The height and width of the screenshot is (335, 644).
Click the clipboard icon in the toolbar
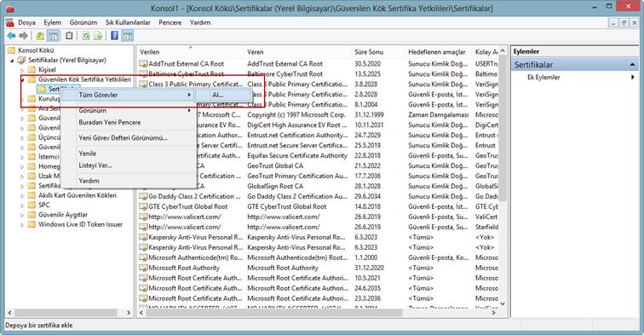69,36
